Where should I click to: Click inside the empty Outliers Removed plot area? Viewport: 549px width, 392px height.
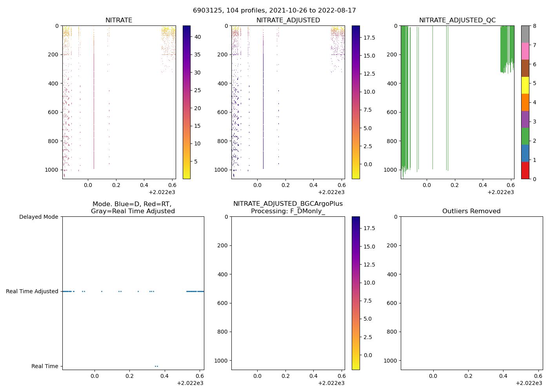[x=471, y=293]
